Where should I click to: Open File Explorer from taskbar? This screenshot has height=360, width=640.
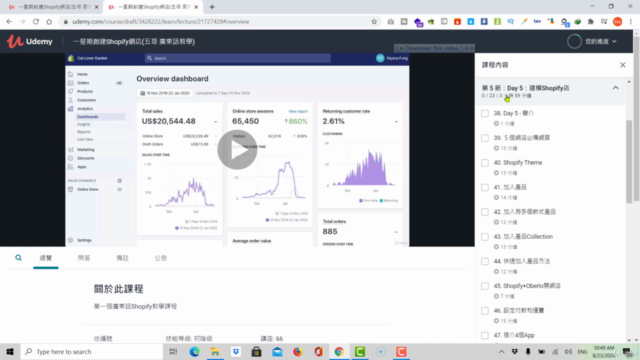click(x=215, y=351)
